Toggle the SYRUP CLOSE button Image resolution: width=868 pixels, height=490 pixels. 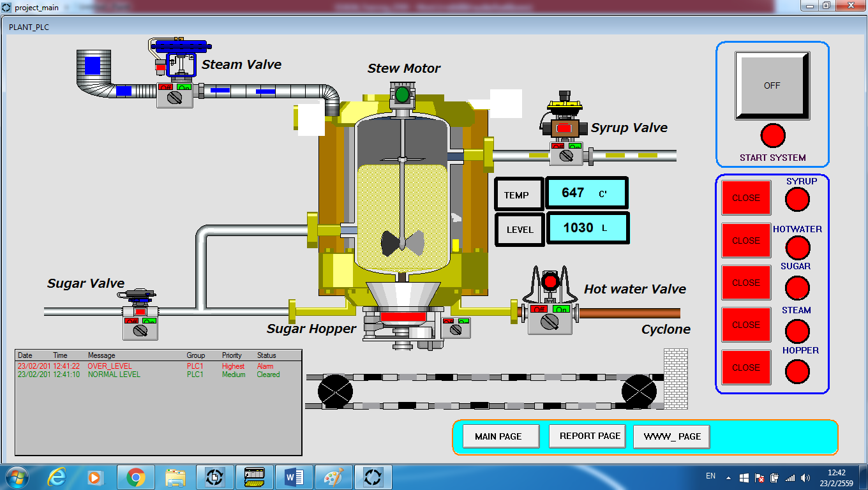coord(746,198)
